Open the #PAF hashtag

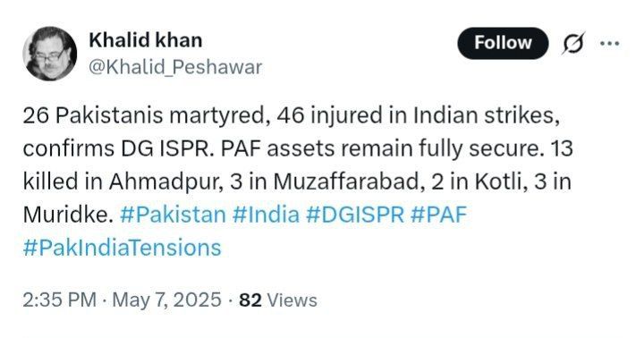pyautogui.click(x=438, y=215)
